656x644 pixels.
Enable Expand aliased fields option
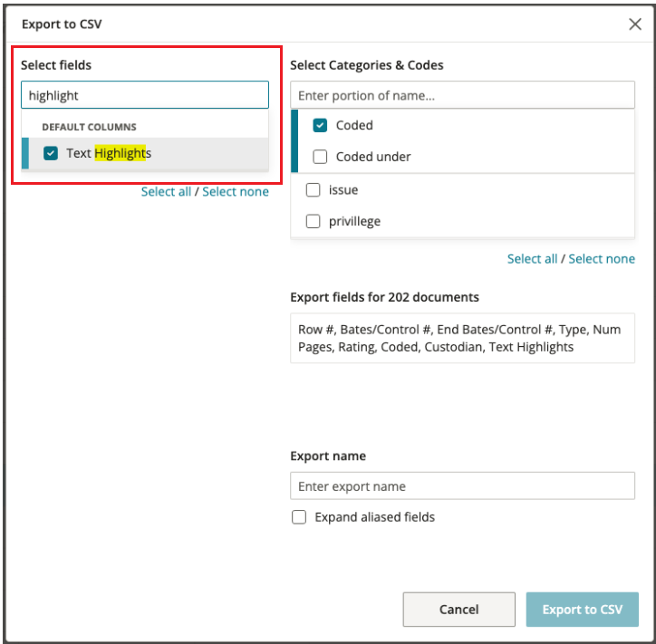coord(299,517)
